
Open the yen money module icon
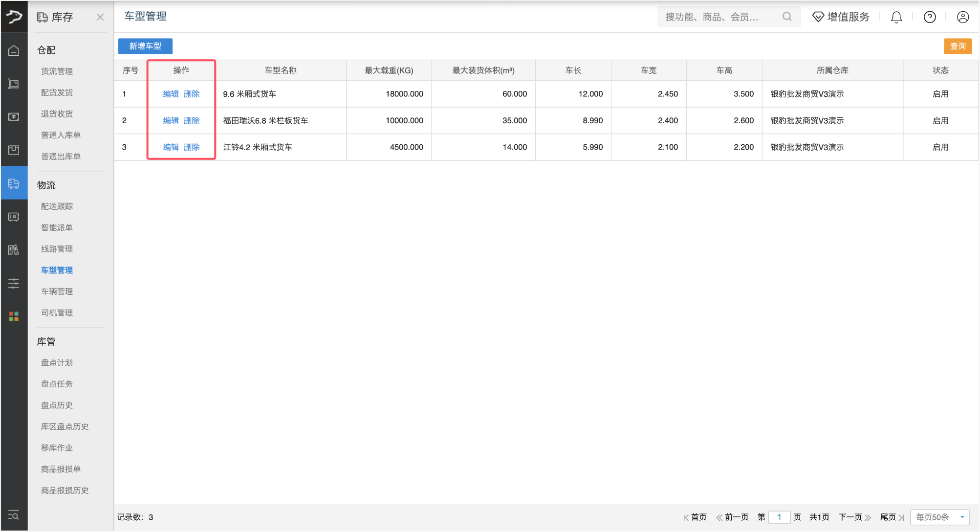14,117
